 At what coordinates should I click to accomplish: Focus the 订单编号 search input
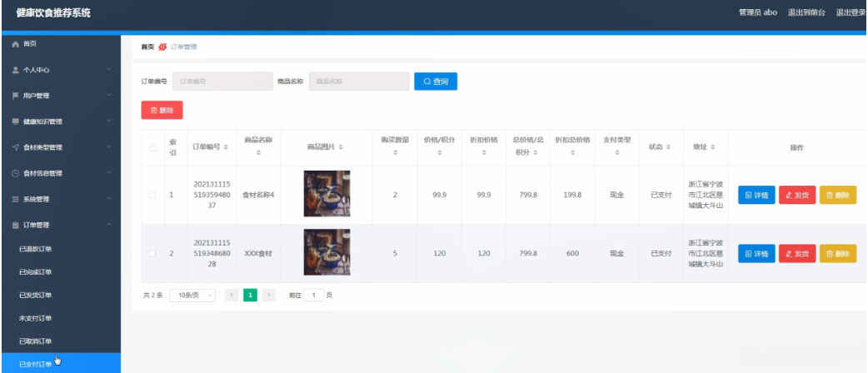[222, 82]
